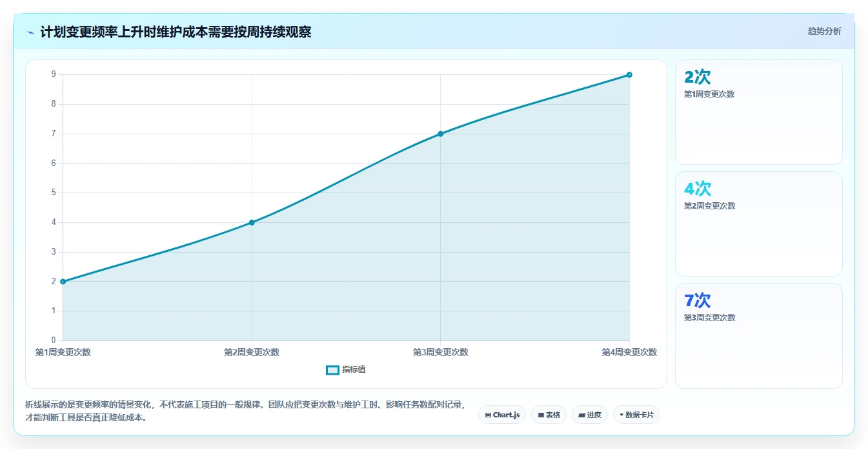Click the x-axis label 第3周变更次数
This screenshot has height=449, width=868.
click(x=441, y=352)
